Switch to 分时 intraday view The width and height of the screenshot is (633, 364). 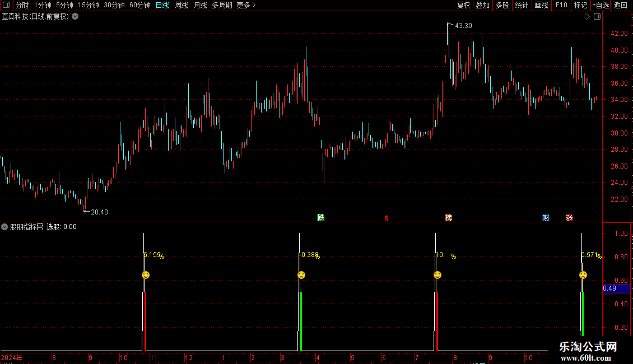tap(22, 5)
